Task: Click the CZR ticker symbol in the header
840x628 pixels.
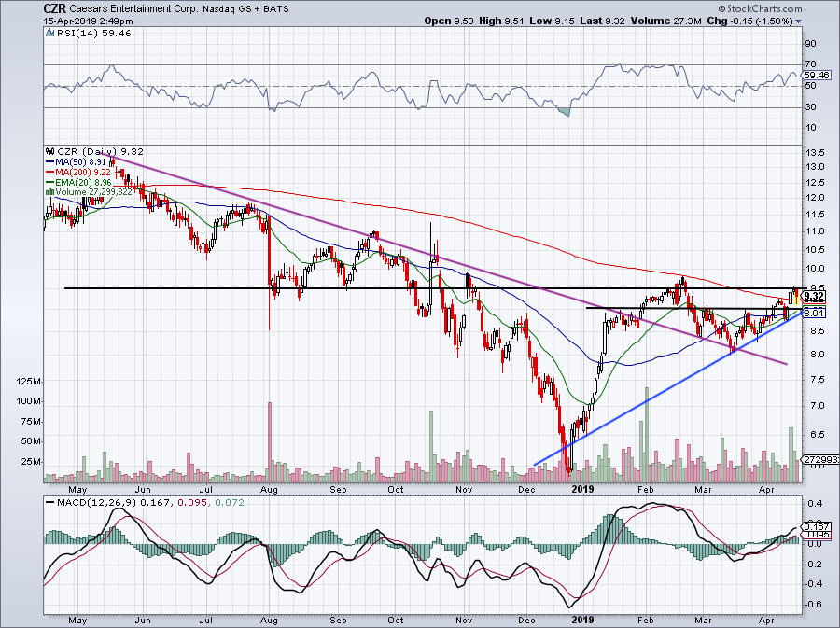Action: (x=55, y=9)
